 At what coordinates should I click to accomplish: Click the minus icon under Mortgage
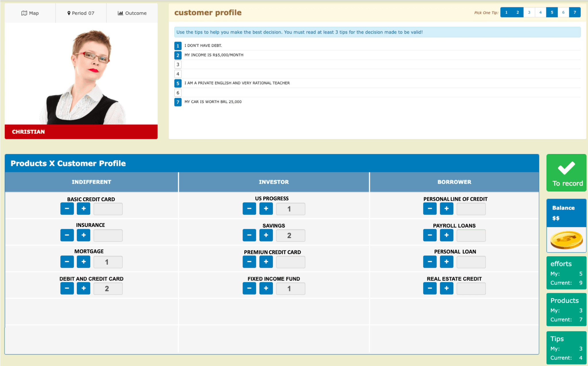point(67,262)
